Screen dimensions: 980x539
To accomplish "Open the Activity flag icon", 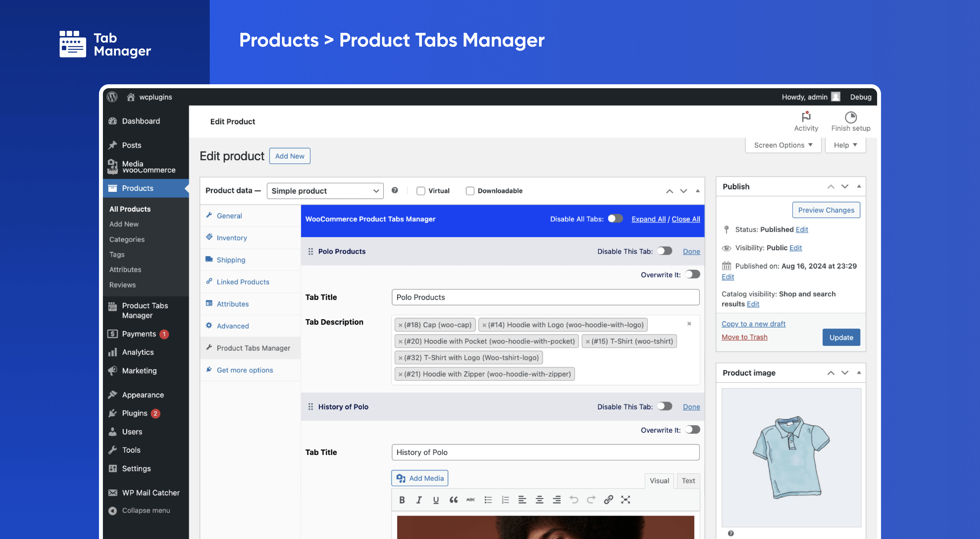I will click(806, 117).
